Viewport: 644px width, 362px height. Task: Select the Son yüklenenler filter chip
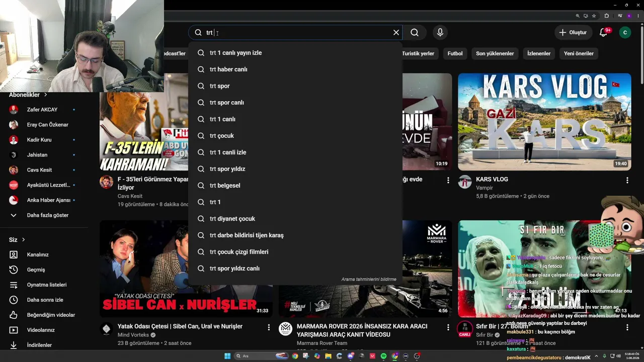pyautogui.click(x=495, y=53)
